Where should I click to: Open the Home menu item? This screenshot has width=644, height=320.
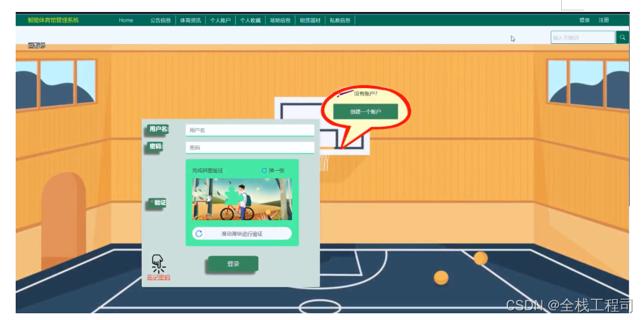(126, 20)
